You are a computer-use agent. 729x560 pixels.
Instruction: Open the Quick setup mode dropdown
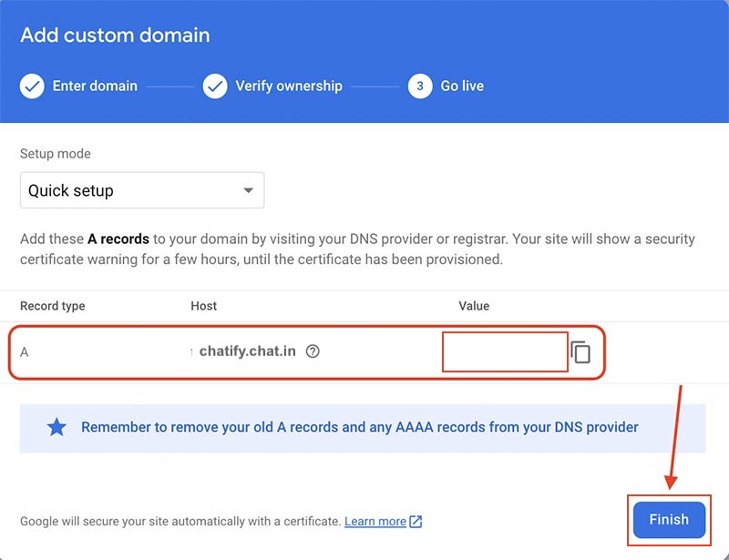click(x=141, y=191)
